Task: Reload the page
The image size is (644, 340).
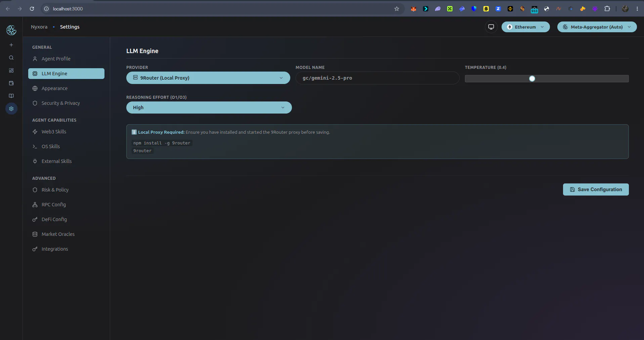Action: pyautogui.click(x=32, y=9)
